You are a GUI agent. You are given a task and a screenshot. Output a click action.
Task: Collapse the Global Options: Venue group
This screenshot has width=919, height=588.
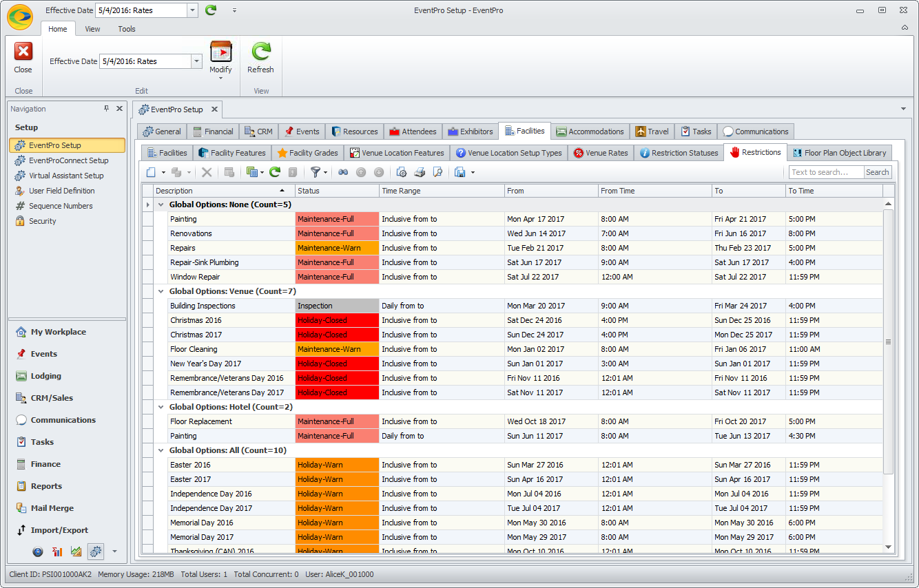point(161,291)
